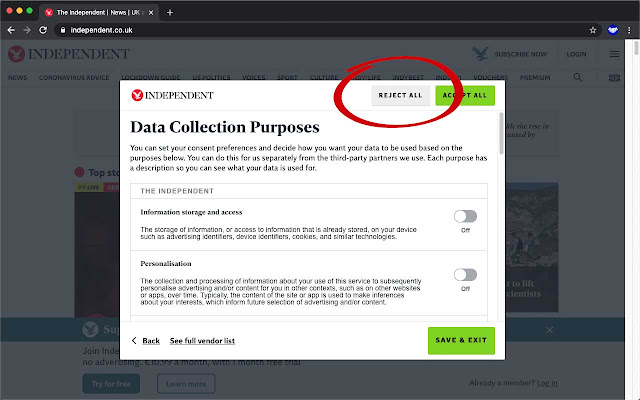
Task: Click the Independent logo in page header
Action: [x=69, y=54]
